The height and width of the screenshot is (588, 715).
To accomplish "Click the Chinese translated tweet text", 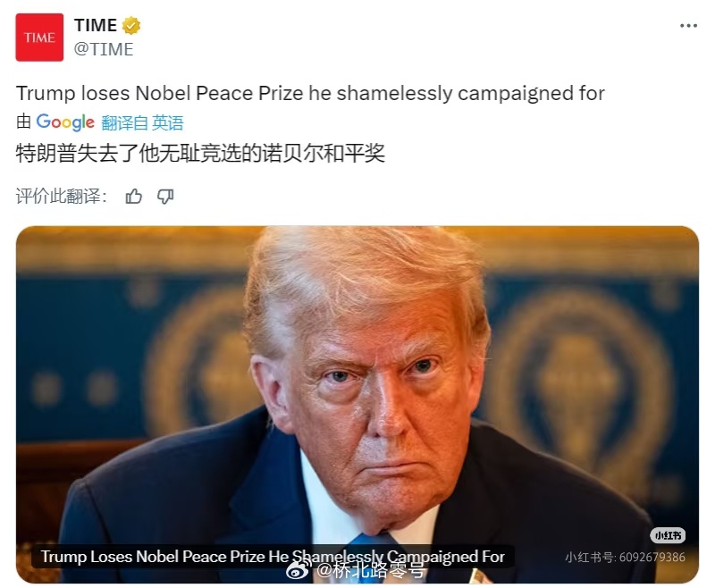I will (x=200, y=153).
